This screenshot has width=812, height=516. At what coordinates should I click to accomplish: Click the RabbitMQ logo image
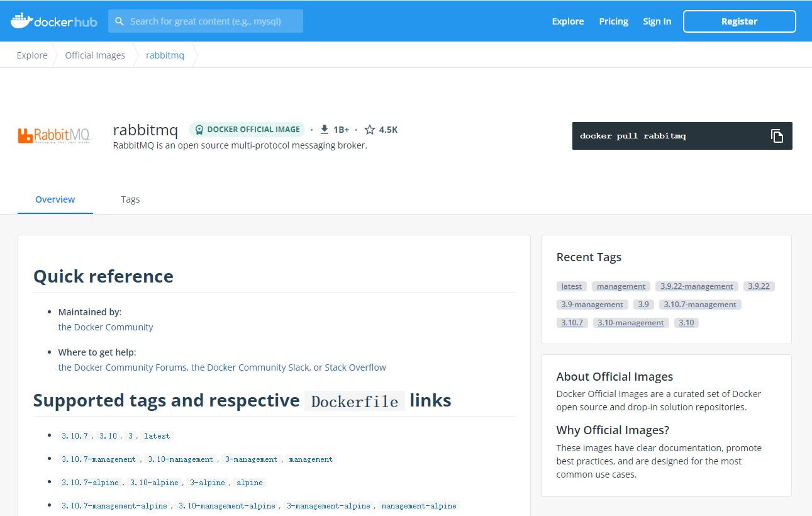pos(55,135)
